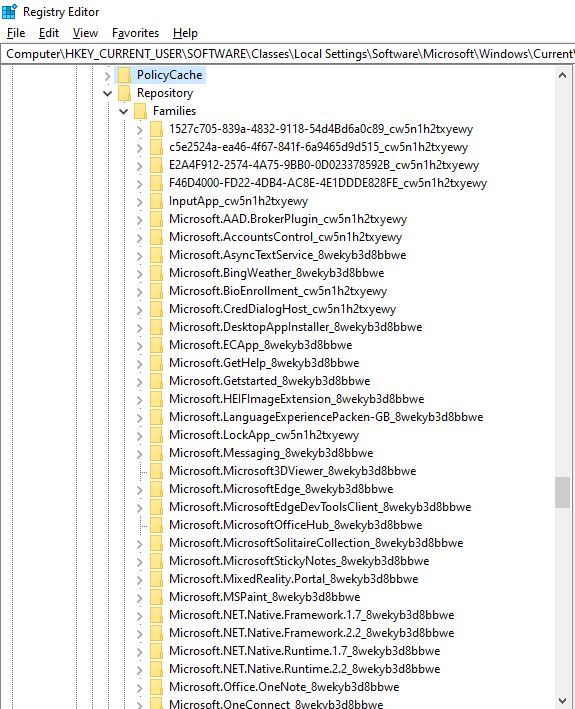The height and width of the screenshot is (709, 575).
Task: Click folder icon of Microsoft.MixedReality.Portal key
Action: click(x=156, y=579)
